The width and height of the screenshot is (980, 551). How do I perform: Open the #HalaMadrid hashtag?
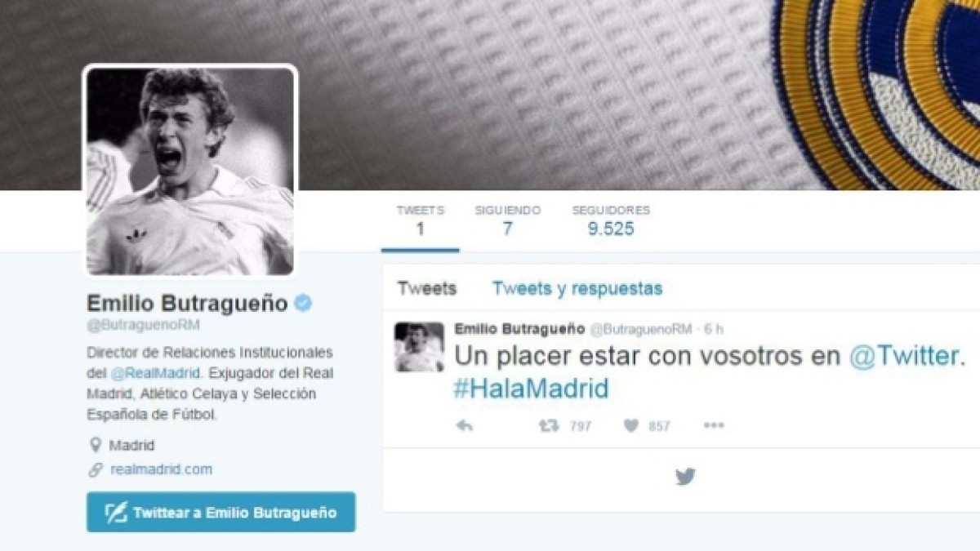[x=532, y=388]
